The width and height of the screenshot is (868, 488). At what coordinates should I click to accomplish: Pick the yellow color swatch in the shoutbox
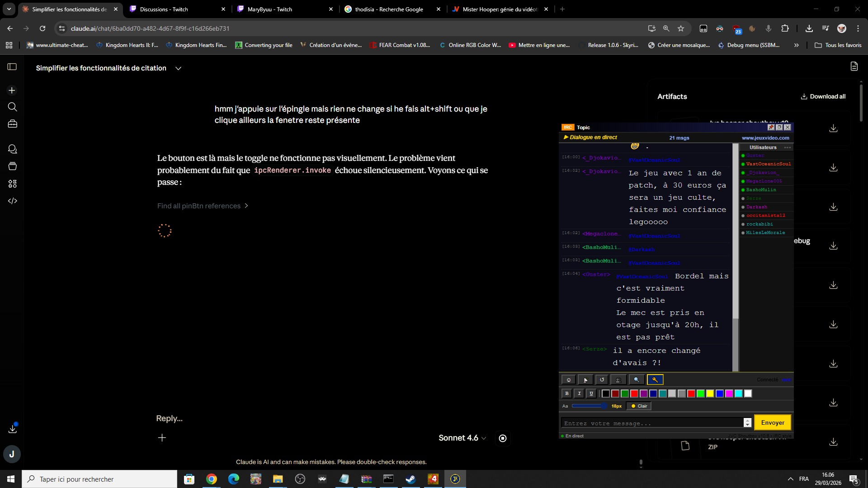[x=710, y=394]
